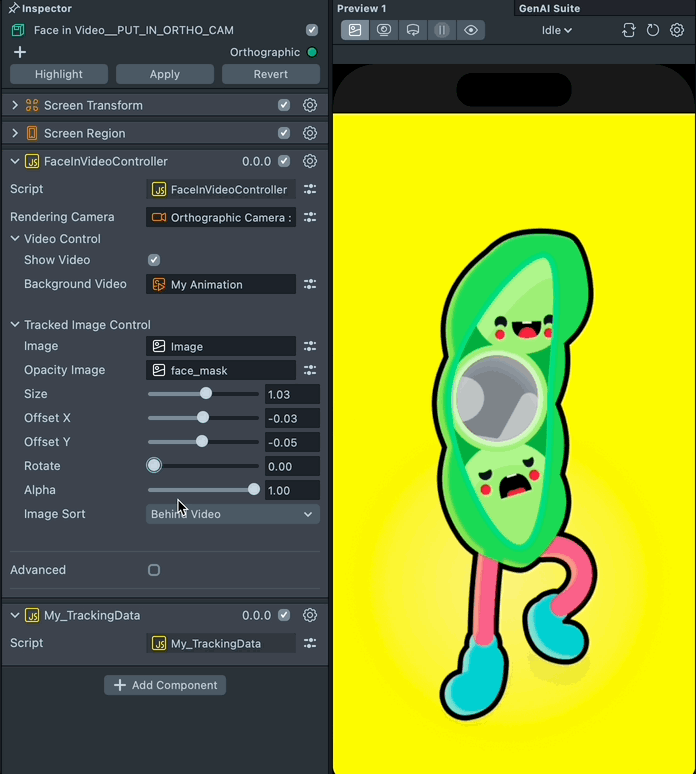Click picker icon for FaceInVideoController Script field
This screenshot has width=696, height=774.
tap(310, 189)
